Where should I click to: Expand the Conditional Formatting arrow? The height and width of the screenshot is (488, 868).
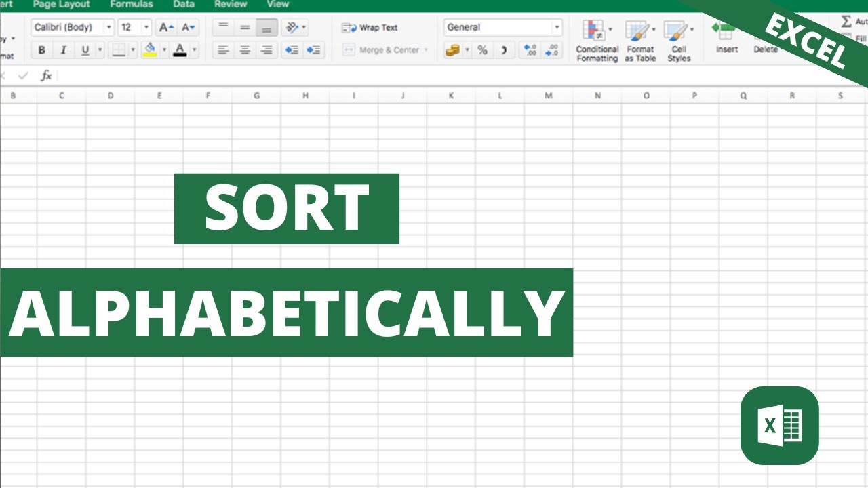610,30
